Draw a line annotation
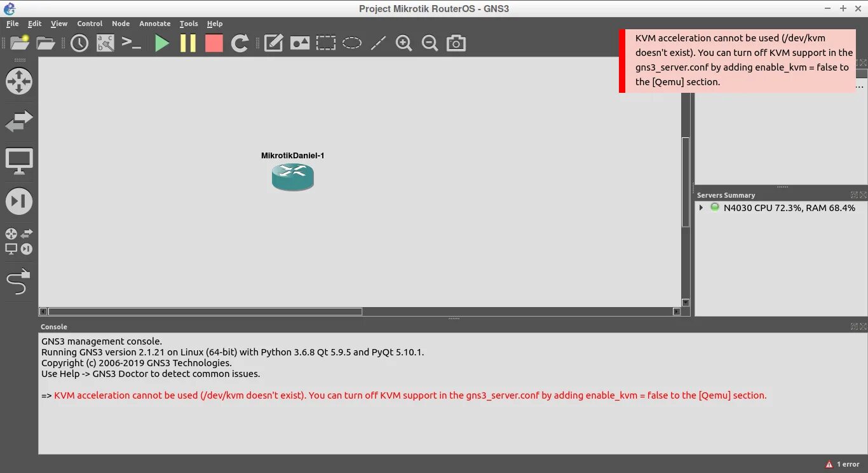This screenshot has height=473, width=868. (x=378, y=43)
